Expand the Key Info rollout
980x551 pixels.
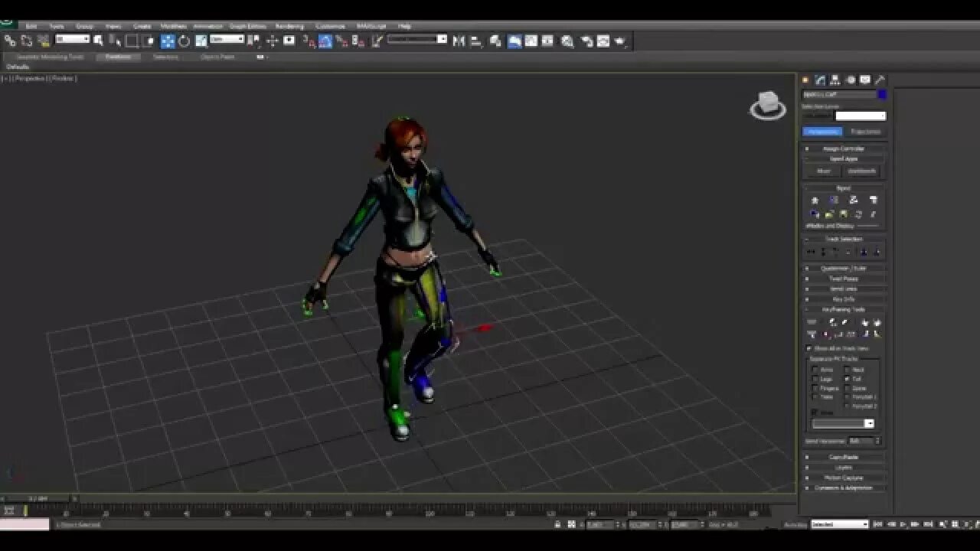point(844,299)
